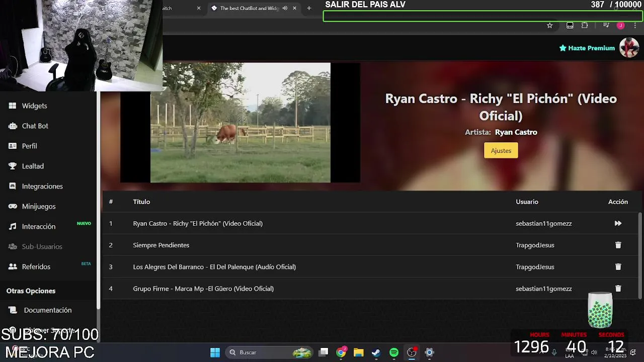Open Settings gear on the taskbar
The image size is (644, 362).
point(429,352)
